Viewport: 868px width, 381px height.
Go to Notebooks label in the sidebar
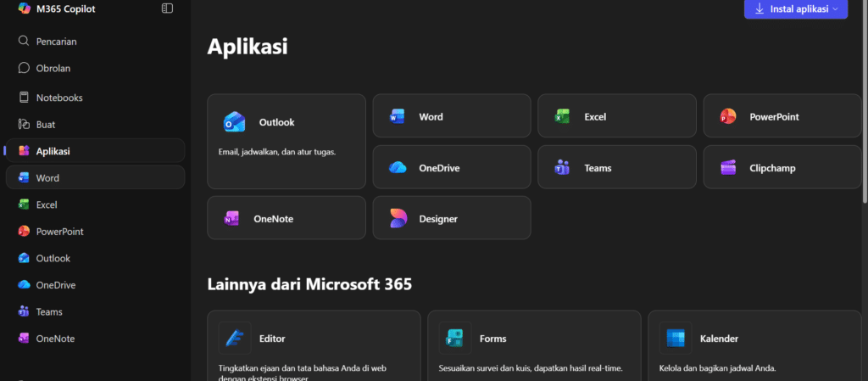coord(59,98)
